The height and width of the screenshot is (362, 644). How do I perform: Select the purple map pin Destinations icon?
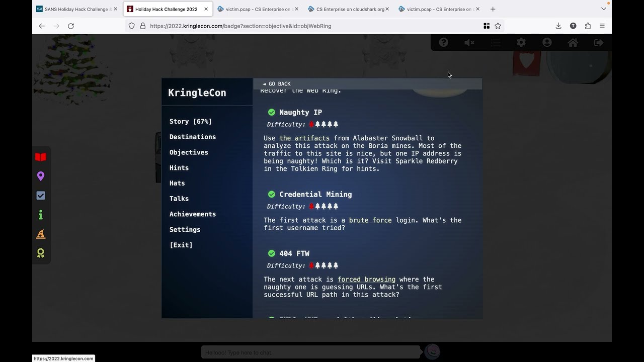(x=41, y=176)
